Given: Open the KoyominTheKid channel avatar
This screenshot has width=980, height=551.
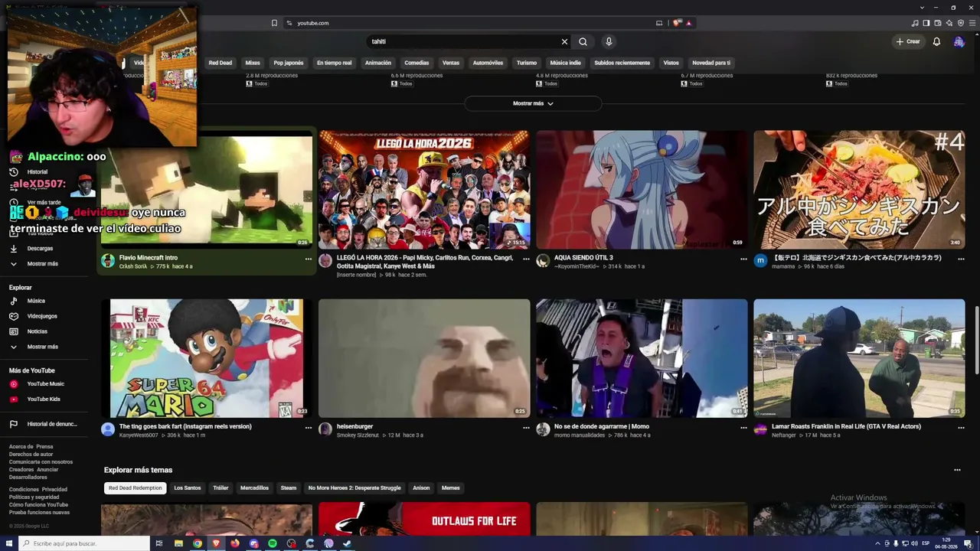Looking at the screenshot, I should [x=543, y=261].
